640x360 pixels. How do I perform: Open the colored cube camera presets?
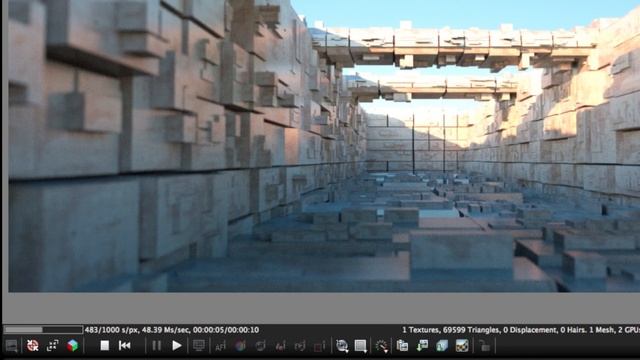point(72,346)
